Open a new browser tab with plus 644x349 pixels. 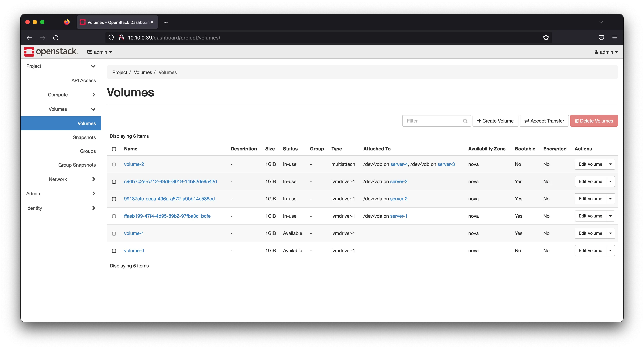click(166, 22)
